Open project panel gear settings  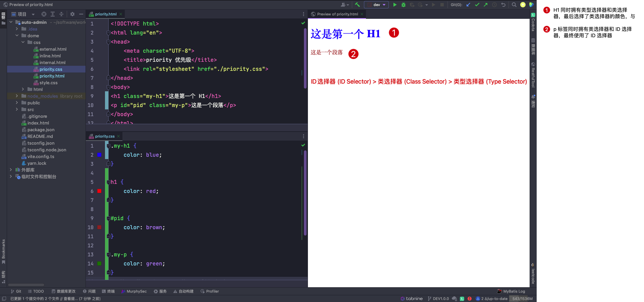point(72,14)
